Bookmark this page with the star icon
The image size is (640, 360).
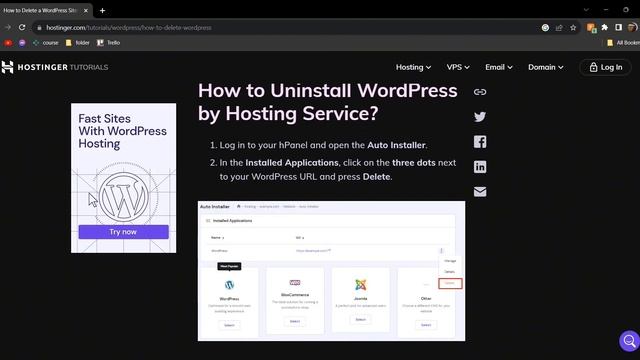(x=573, y=27)
